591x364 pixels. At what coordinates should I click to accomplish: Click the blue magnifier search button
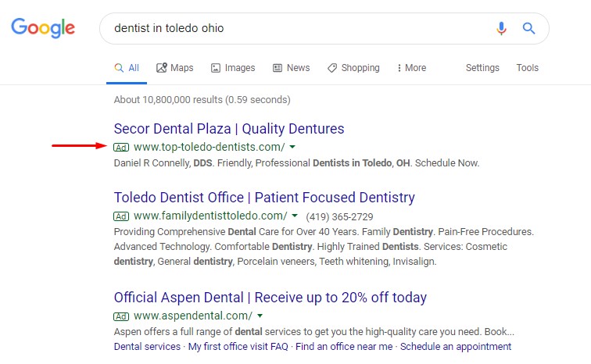pyautogui.click(x=528, y=28)
